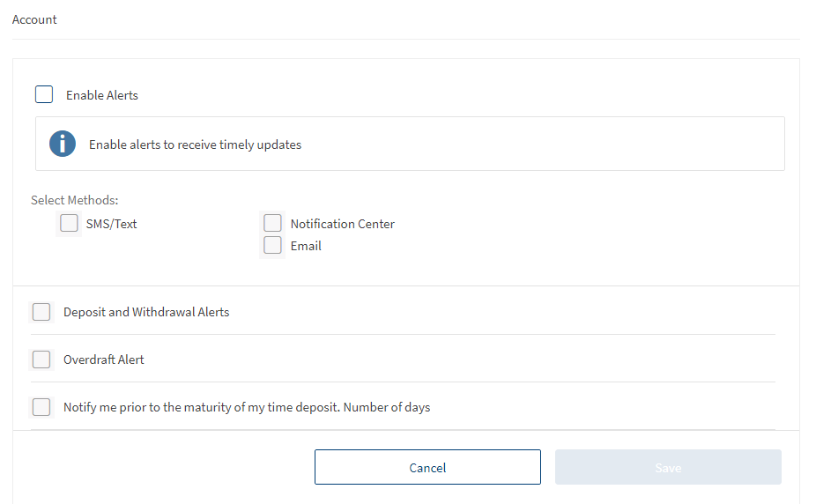The width and height of the screenshot is (816, 504).
Task: Click the Save button
Action: (x=668, y=467)
